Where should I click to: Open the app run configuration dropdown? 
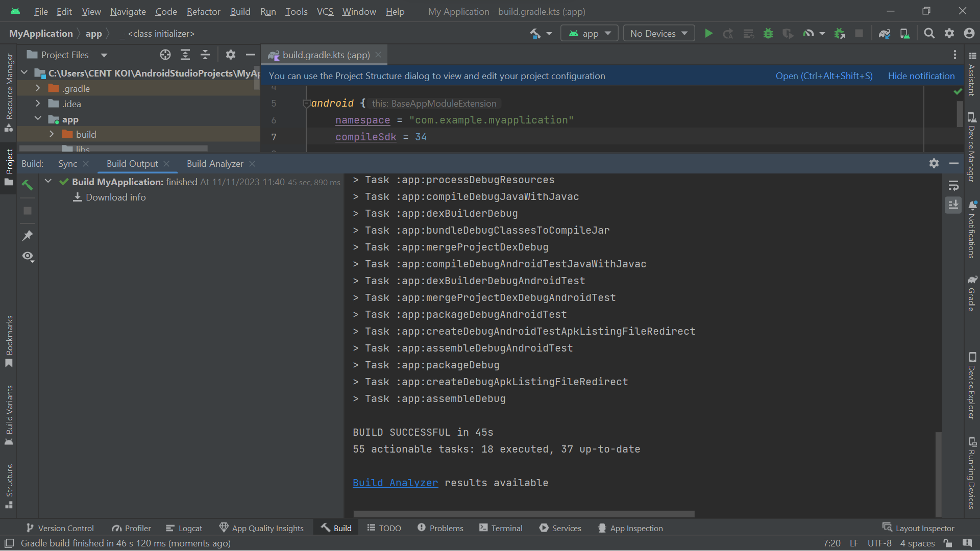(x=590, y=34)
